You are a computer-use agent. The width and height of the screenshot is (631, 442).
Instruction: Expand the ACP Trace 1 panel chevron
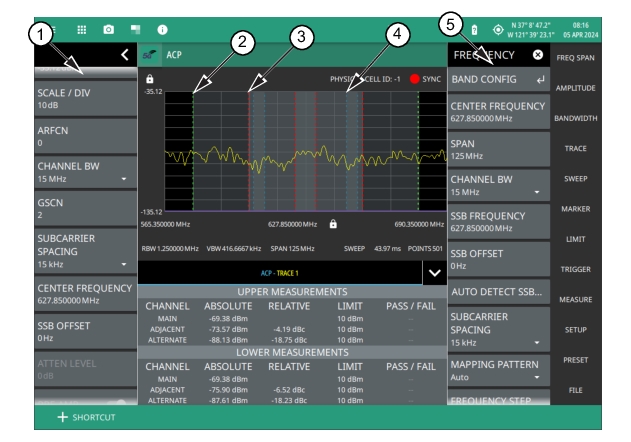point(432,271)
